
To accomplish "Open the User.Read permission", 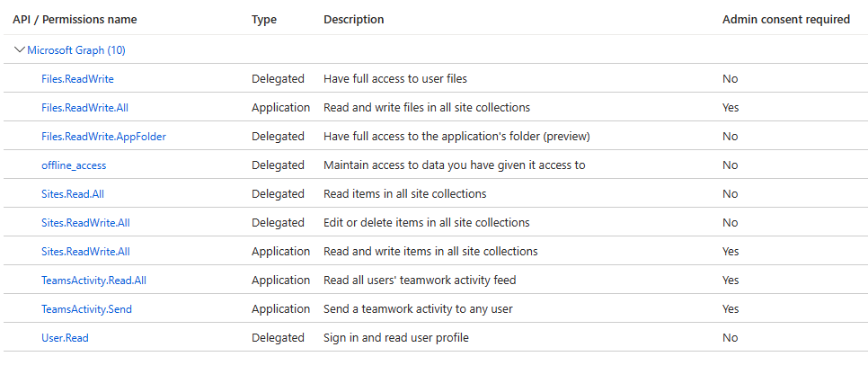I will point(65,338).
